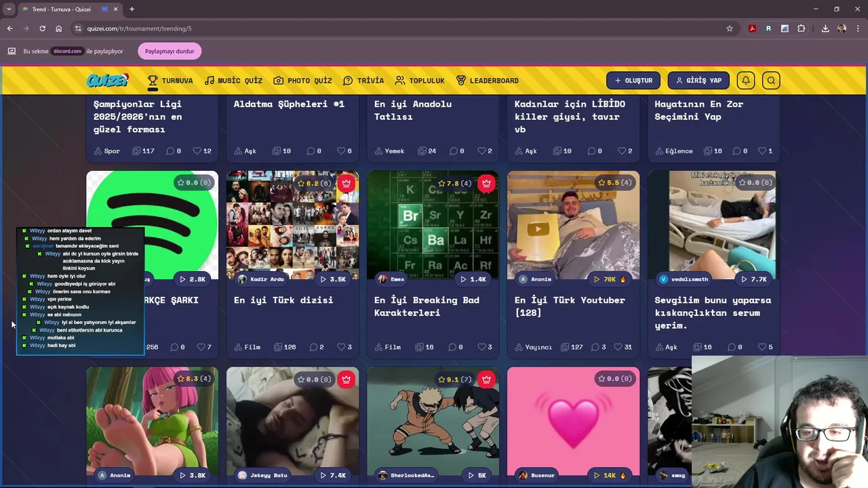Go back with browser back arrow
The width and height of the screenshot is (868, 488).
coord(9,28)
